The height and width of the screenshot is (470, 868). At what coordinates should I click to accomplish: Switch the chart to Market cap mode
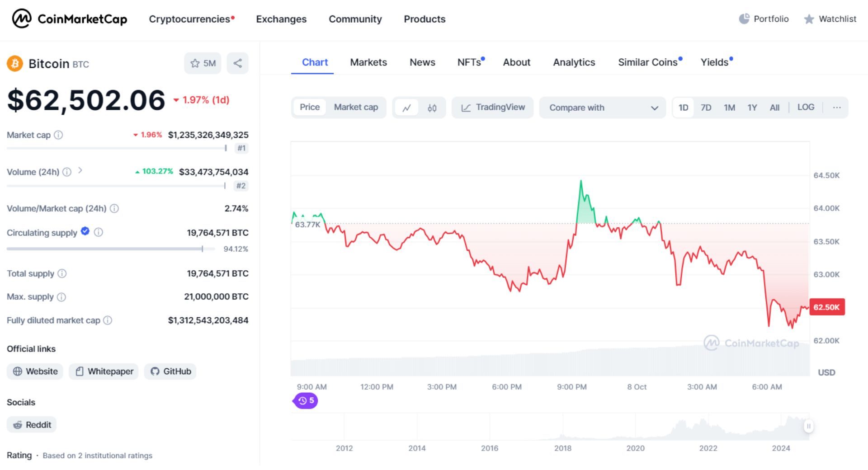click(x=356, y=107)
